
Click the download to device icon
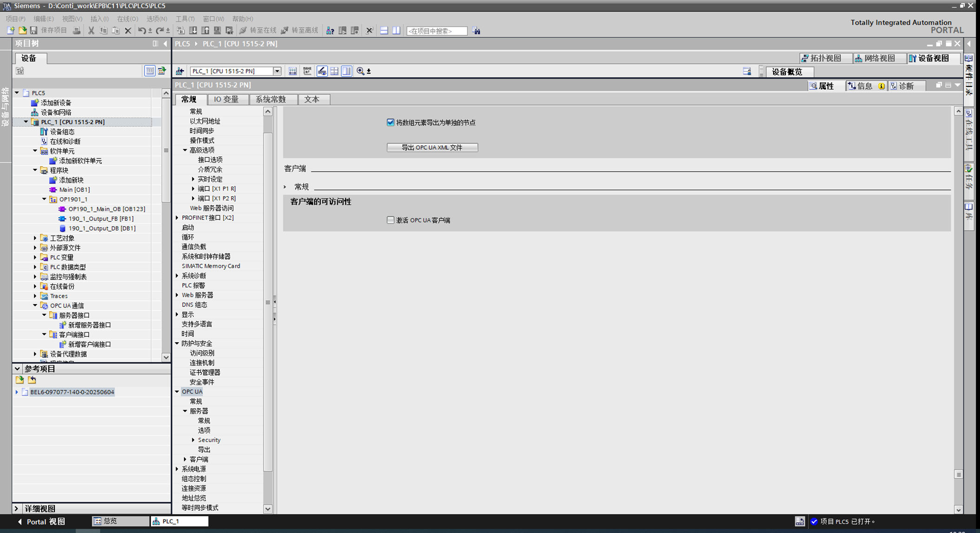(x=193, y=31)
